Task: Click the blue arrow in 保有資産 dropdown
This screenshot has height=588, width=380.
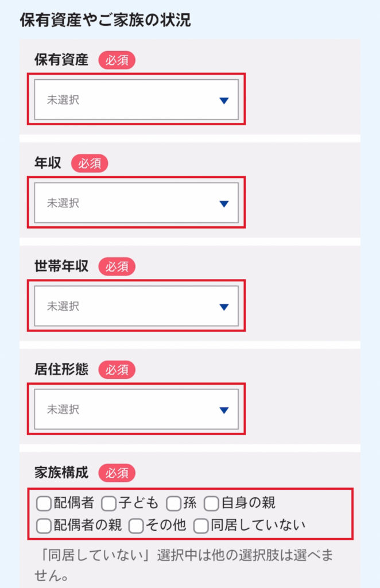Action: click(224, 100)
